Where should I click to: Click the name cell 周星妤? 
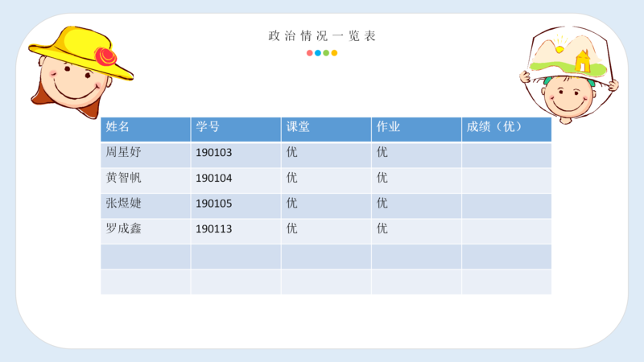point(146,154)
